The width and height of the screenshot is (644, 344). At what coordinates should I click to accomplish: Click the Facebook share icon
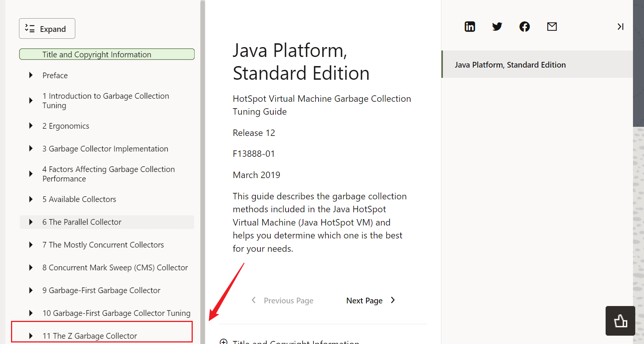click(525, 27)
